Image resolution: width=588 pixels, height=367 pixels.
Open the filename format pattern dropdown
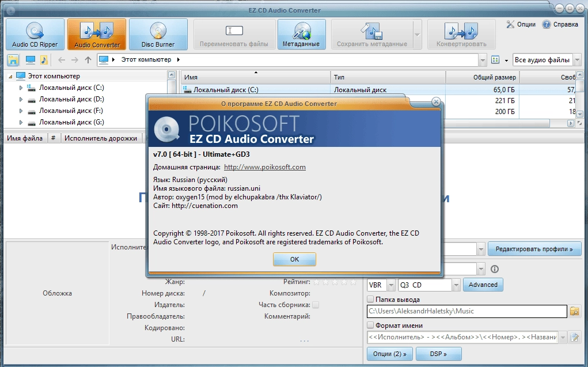563,338
